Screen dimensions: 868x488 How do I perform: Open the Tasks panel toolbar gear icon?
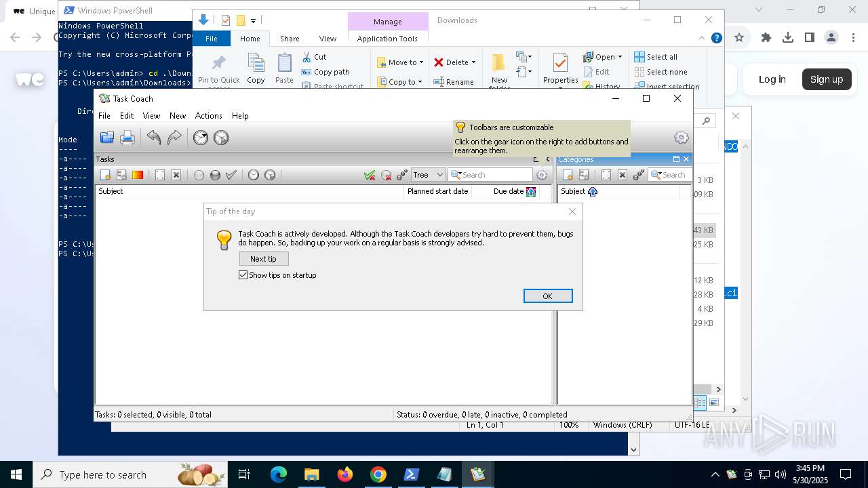(x=542, y=175)
